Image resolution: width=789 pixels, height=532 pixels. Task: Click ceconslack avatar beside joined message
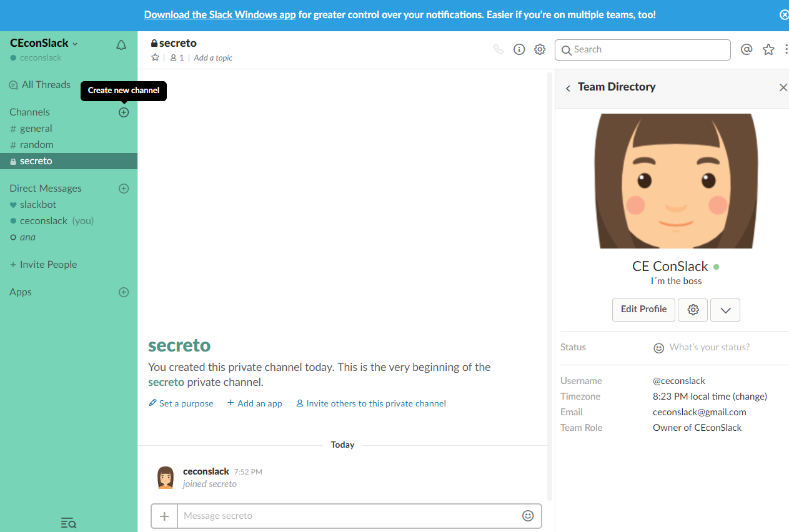click(x=166, y=478)
